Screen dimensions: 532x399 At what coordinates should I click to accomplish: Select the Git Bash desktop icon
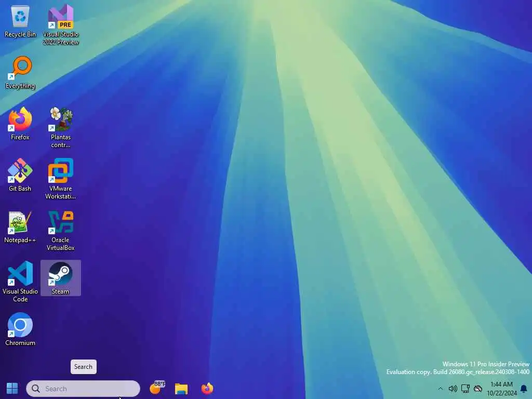click(x=20, y=176)
